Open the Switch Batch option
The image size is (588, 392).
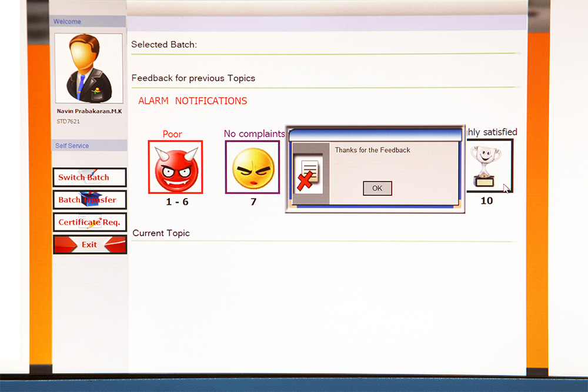coord(89,177)
